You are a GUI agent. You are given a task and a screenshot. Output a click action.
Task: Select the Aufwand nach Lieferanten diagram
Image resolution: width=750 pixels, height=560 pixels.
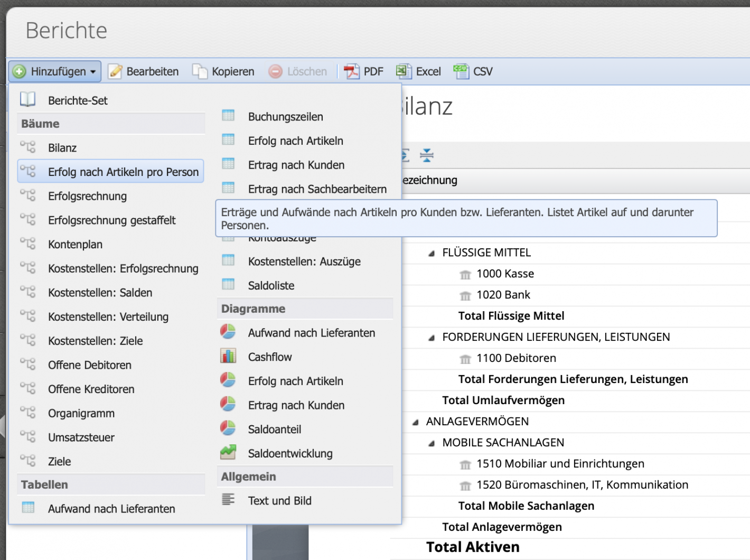(312, 333)
